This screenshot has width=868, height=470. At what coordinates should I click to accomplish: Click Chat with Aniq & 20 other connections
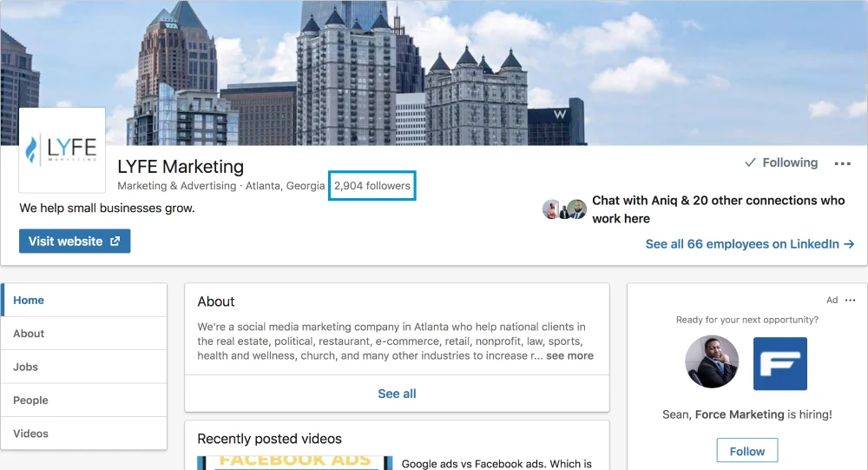(719, 209)
